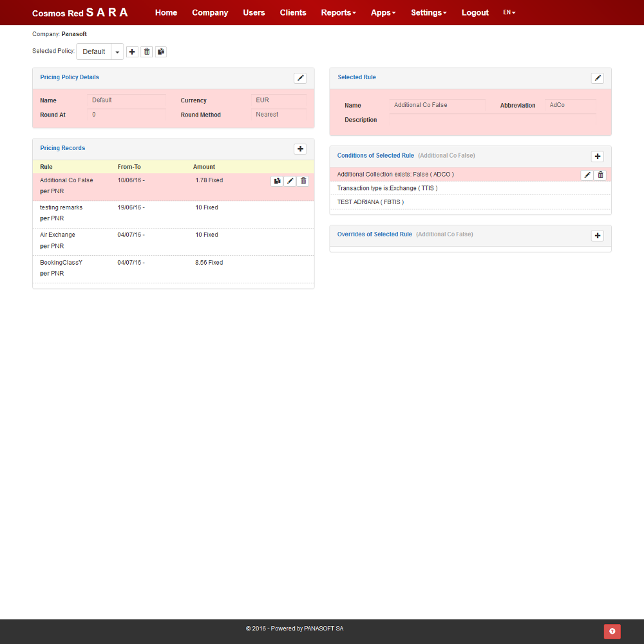This screenshot has width=644, height=644.
Task: Edit the Additional Collection exists condition
Action: (x=587, y=175)
